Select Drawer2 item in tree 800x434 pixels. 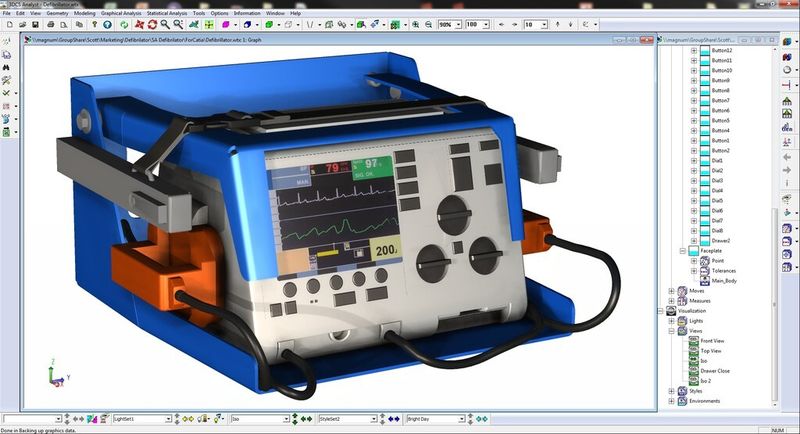pos(720,241)
